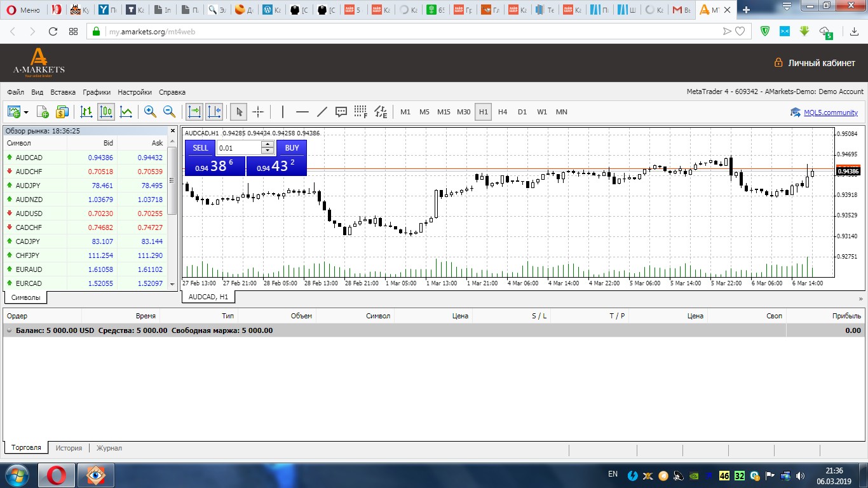Select the text label tool
The height and width of the screenshot is (488, 868).
341,112
